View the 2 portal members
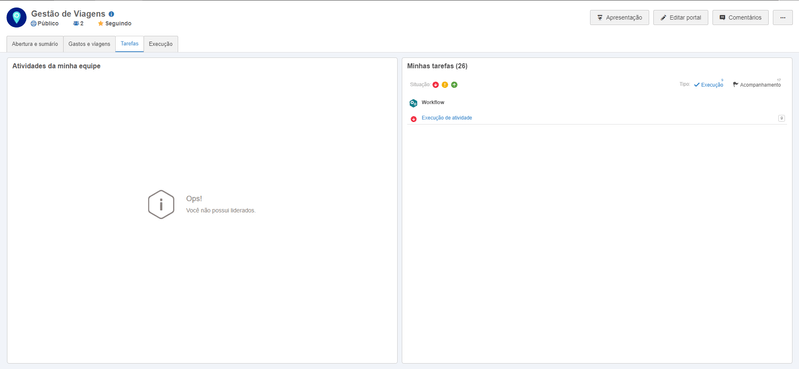 click(78, 23)
